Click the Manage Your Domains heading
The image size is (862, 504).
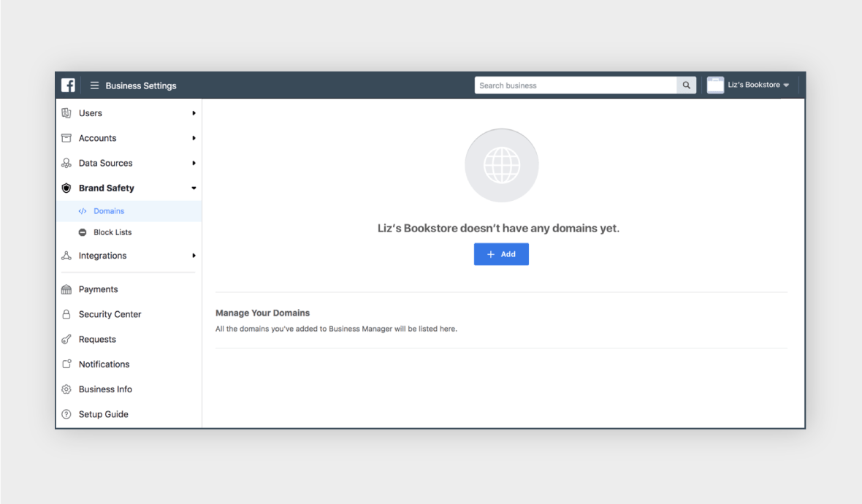(263, 313)
